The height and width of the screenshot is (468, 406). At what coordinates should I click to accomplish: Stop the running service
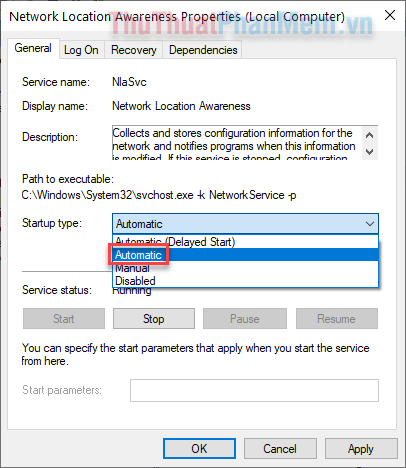click(154, 319)
